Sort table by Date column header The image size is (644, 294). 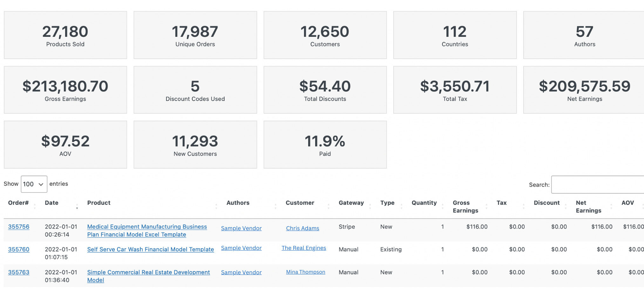51,203
